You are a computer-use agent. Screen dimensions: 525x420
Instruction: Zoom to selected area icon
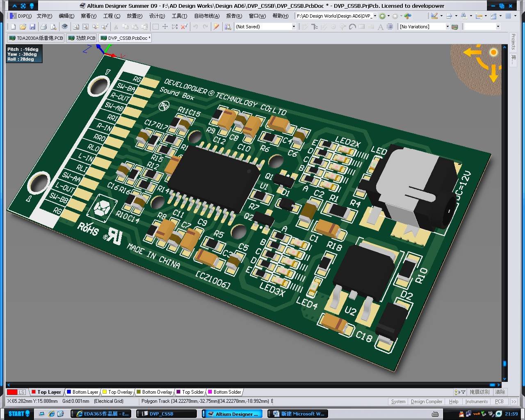85,27
